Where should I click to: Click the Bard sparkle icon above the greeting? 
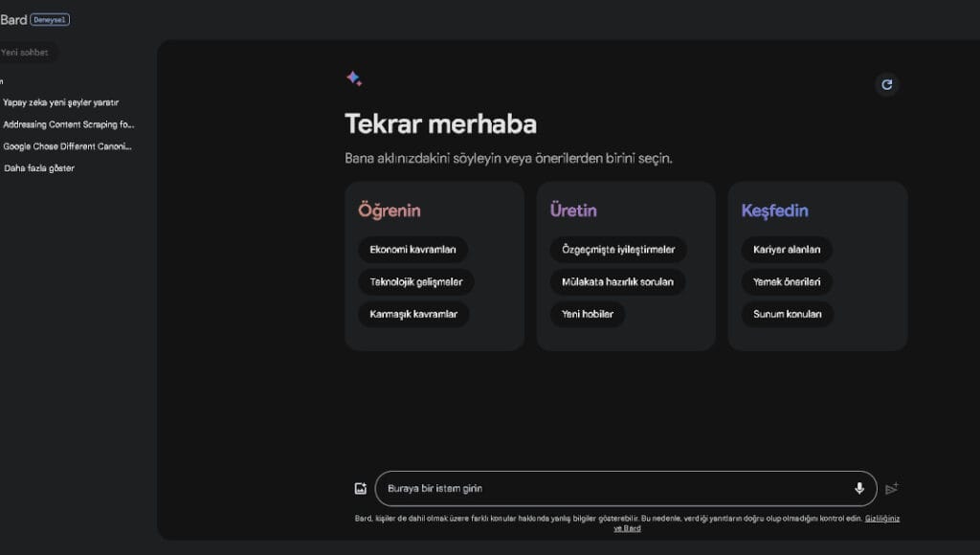point(354,78)
